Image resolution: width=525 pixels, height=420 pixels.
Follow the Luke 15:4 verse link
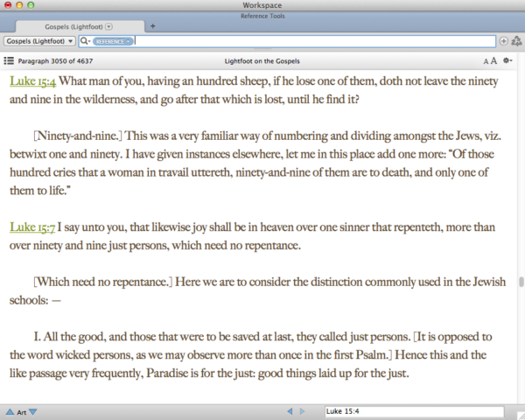tap(33, 81)
